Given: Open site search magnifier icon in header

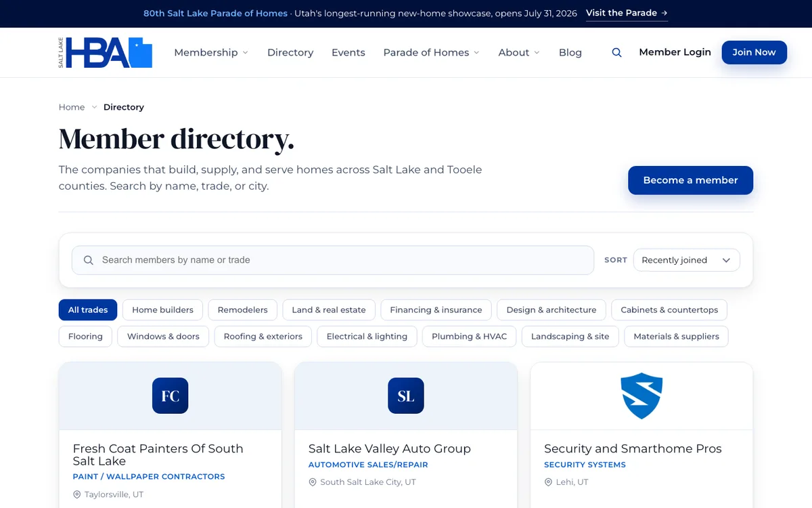Looking at the screenshot, I should click(616, 52).
